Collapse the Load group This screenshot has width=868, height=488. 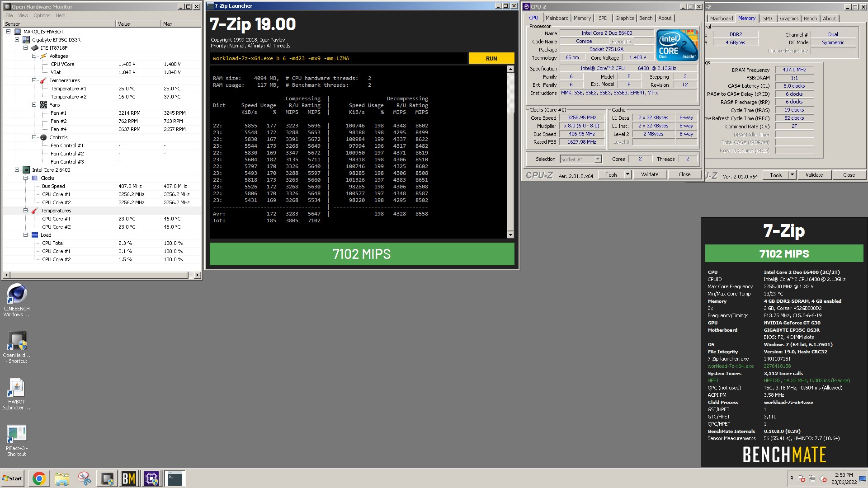tap(26, 235)
